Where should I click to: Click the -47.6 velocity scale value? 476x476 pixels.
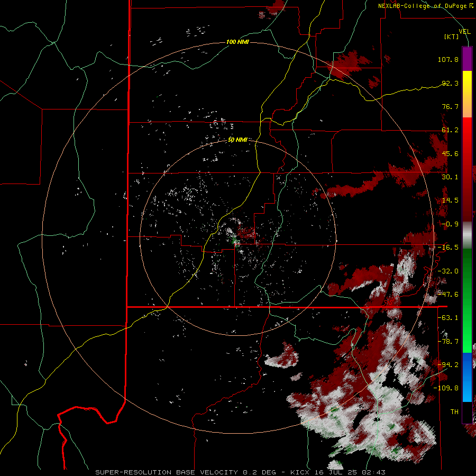point(448,295)
